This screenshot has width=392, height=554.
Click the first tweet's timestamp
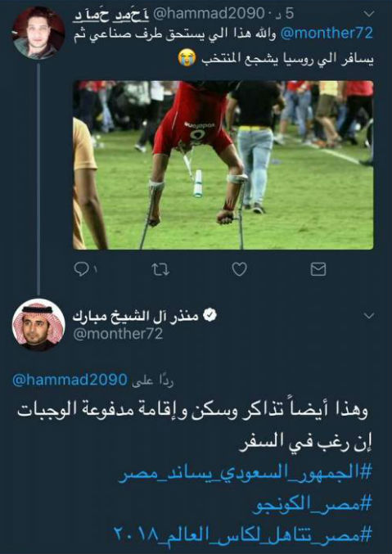[284, 14]
